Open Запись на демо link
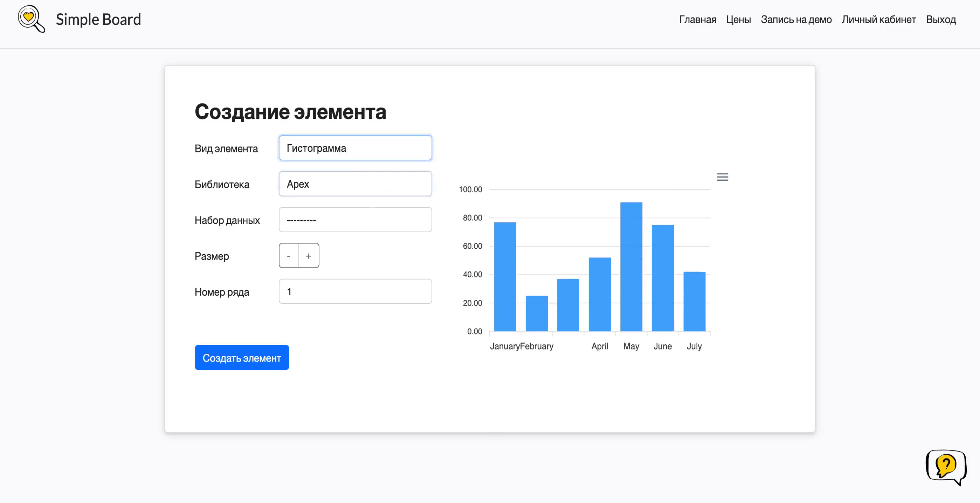 pos(796,19)
